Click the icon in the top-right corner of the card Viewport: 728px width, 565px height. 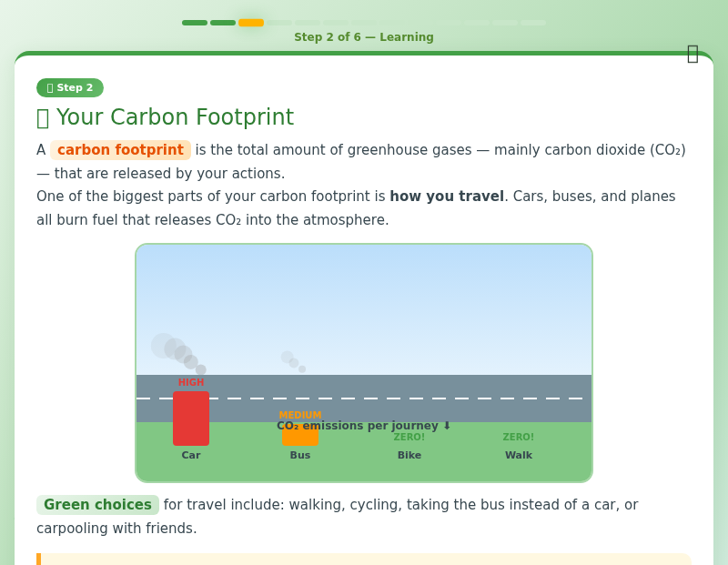point(693,54)
